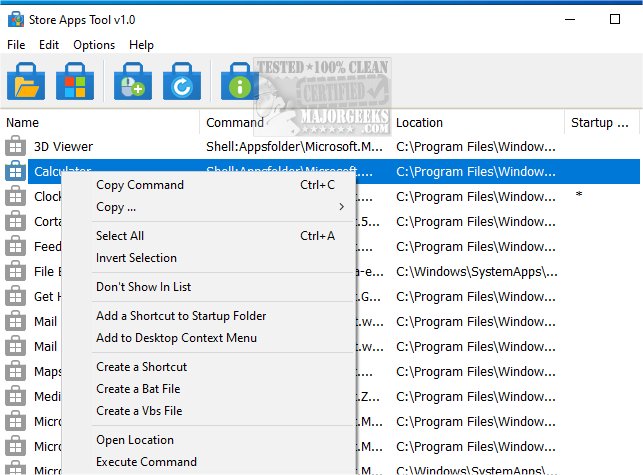Image resolution: width=643 pixels, height=475 pixels.
Task: Select the 3D Viewer row name
Action: pos(64,146)
